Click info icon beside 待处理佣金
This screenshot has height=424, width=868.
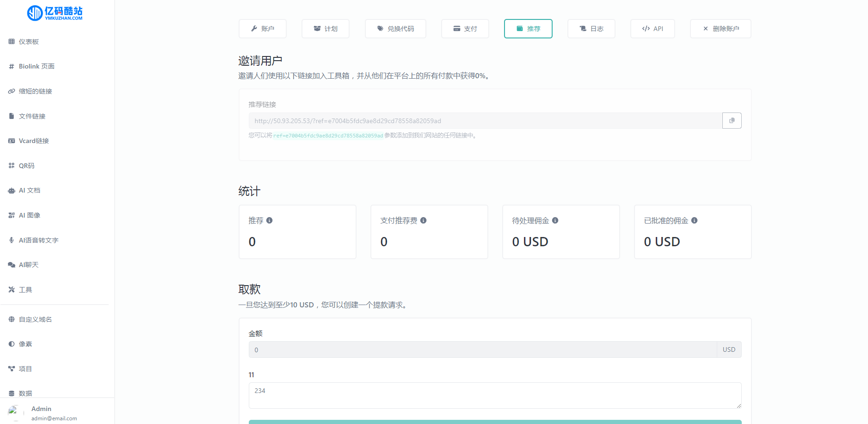(x=555, y=221)
